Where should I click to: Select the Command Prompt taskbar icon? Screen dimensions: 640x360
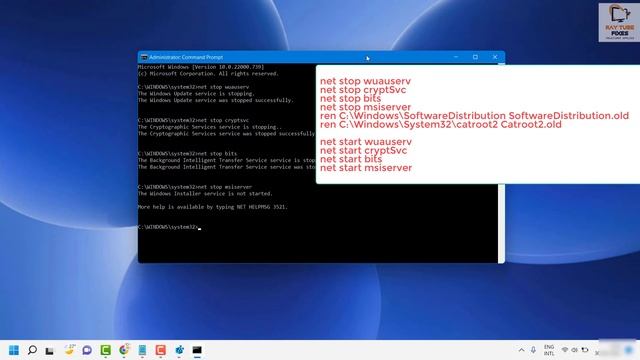(197, 350)
